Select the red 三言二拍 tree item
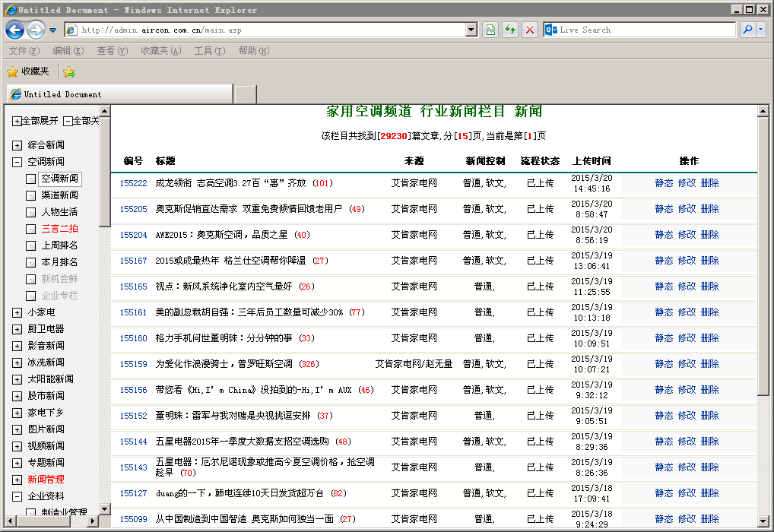774x532 pixels. [60, 229]
